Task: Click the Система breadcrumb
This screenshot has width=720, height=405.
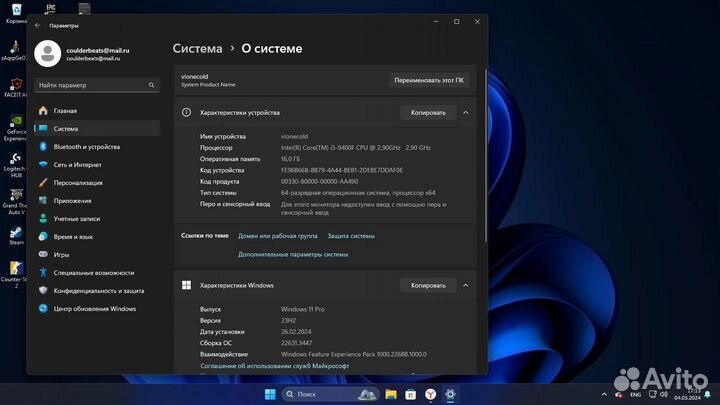Action: (x=197, y=49)
